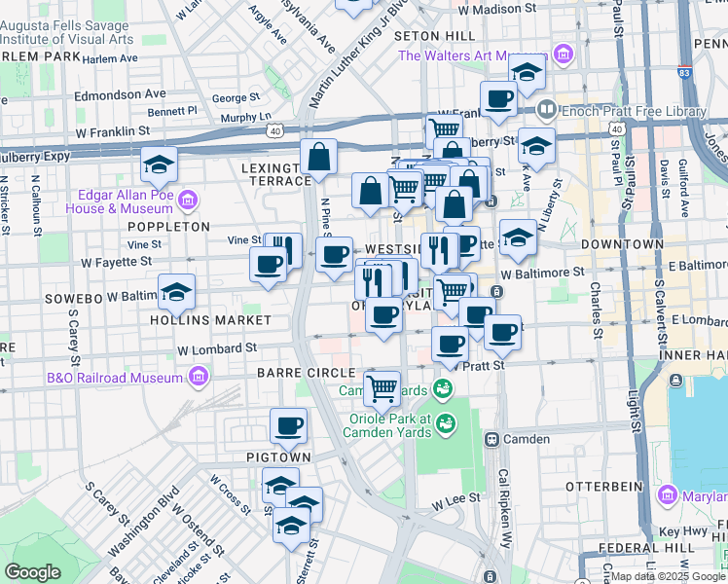Click the school marker at Sowebo W Baltimore St
This screenshot has height=584, width=728.
coord(176,293)
